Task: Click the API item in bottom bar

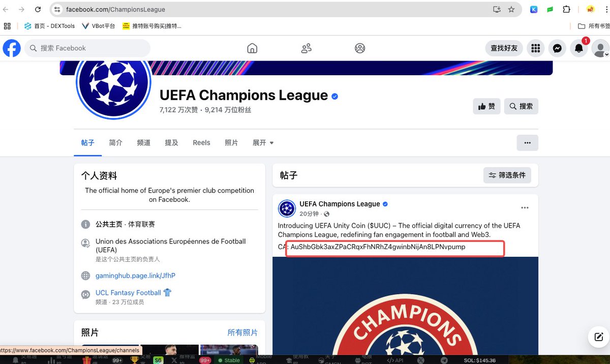Action: [x=394, y=360]
